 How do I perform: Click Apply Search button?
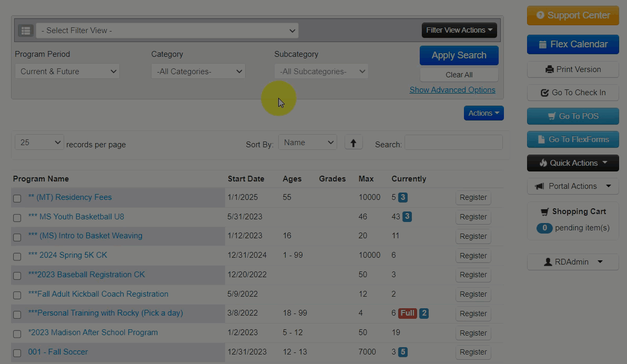(x=459, y=55)
